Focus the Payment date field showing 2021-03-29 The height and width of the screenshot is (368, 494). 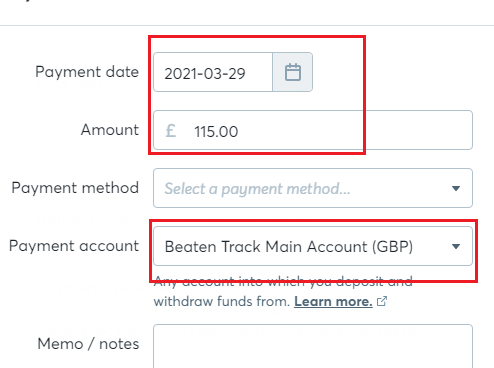(x=213, y=72)
